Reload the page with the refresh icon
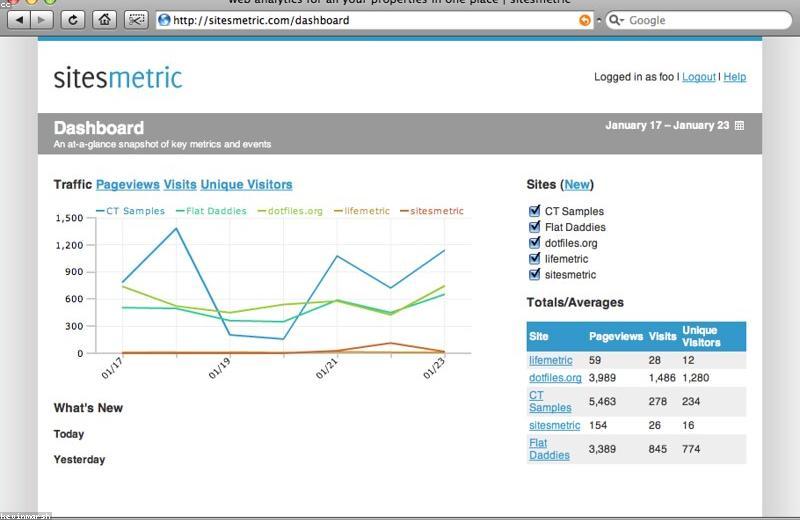 [x=73, y=20]
